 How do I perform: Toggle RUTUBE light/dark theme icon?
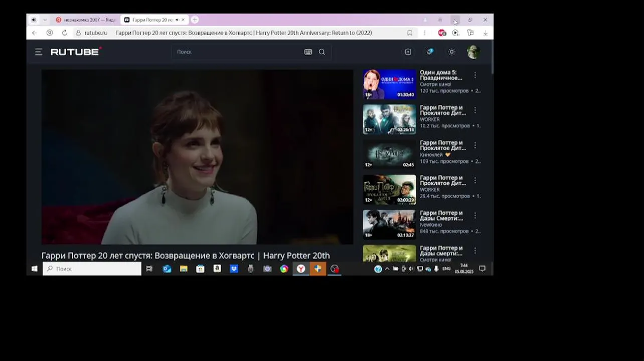[x=451, y=52]
